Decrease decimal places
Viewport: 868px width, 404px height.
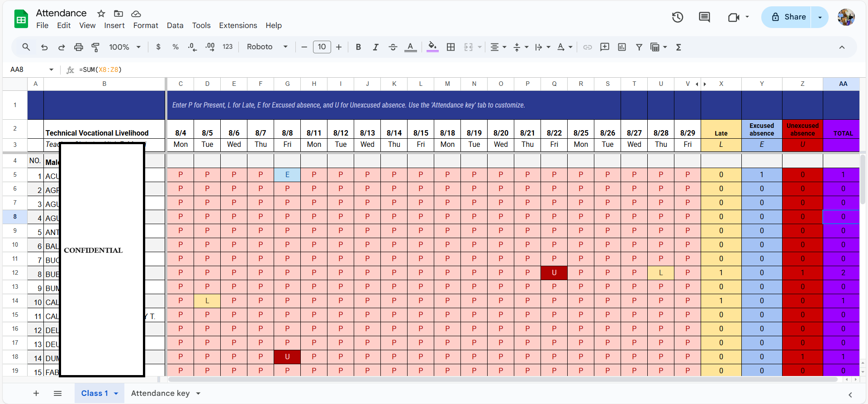[193, 47]
